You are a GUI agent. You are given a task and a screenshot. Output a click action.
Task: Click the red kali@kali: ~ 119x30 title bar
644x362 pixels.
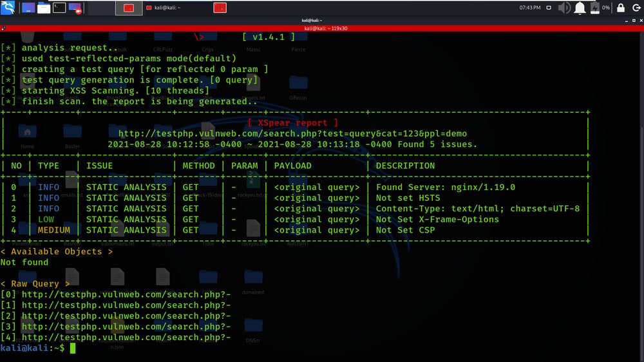click(x=326, y=28)
